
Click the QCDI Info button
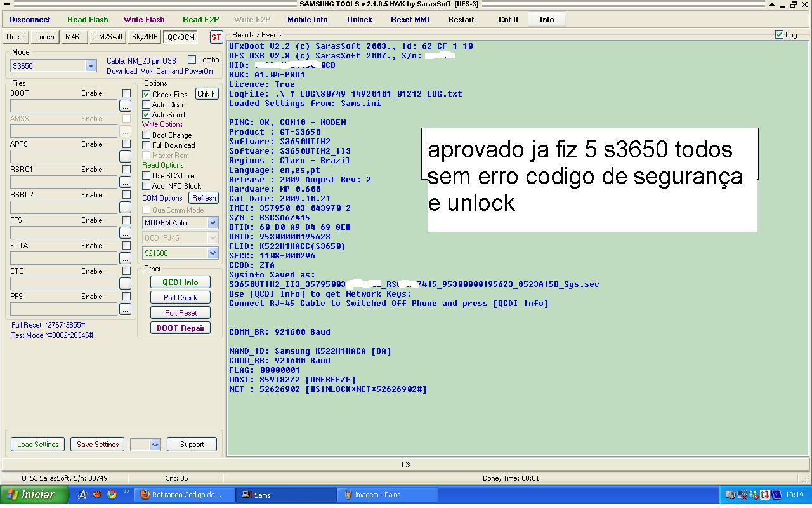click(x=180, y=283)
